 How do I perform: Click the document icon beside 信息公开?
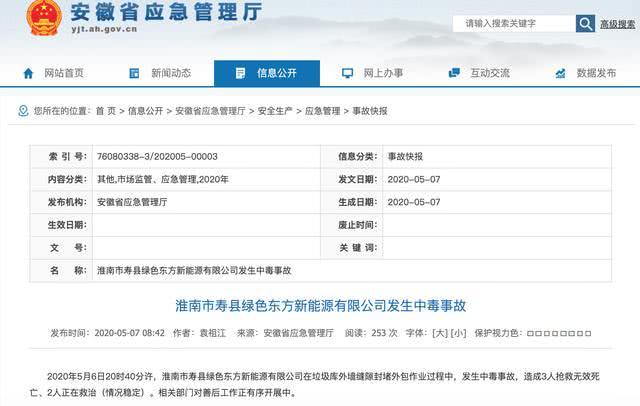(240, 73)
